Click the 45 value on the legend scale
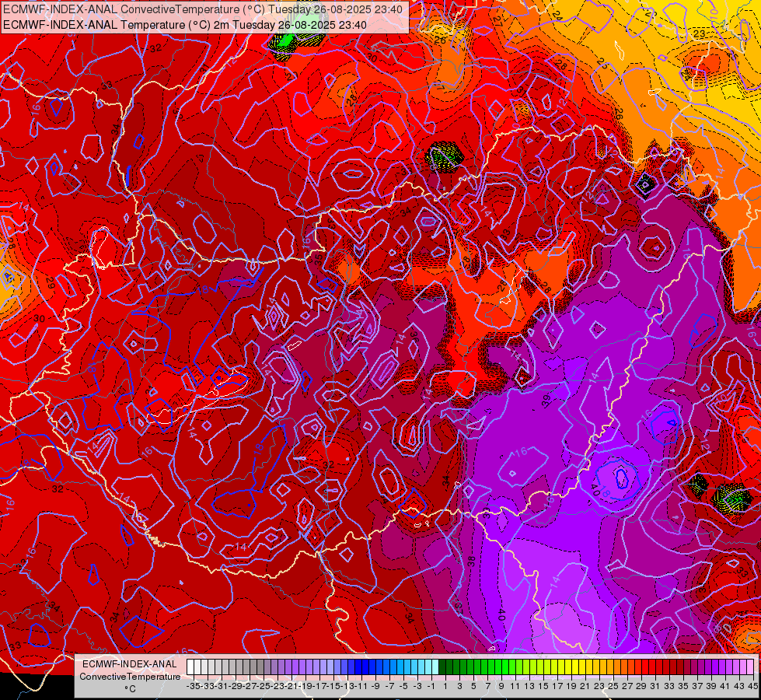The height and width of the screenshot is (700, 761). 752,686
